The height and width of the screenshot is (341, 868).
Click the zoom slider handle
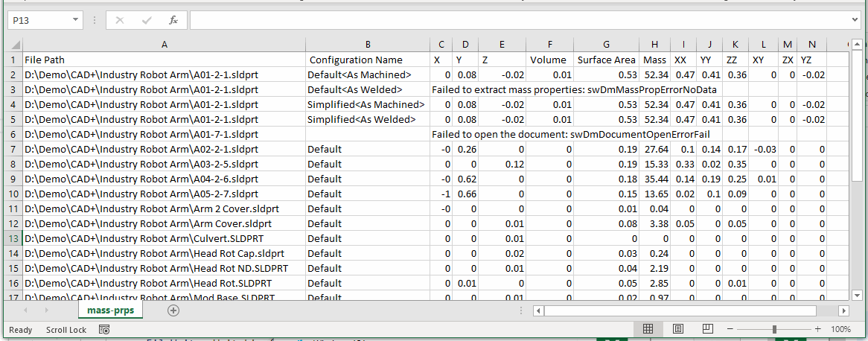(x=774, y=329)
